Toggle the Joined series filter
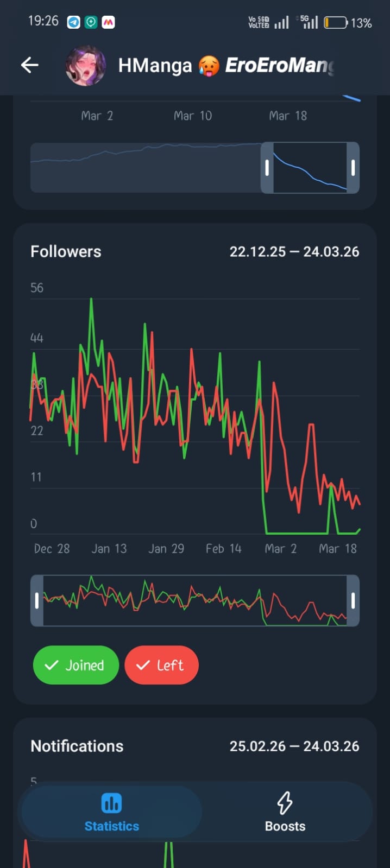The image size is (390, 868). (x=76, y=665)
